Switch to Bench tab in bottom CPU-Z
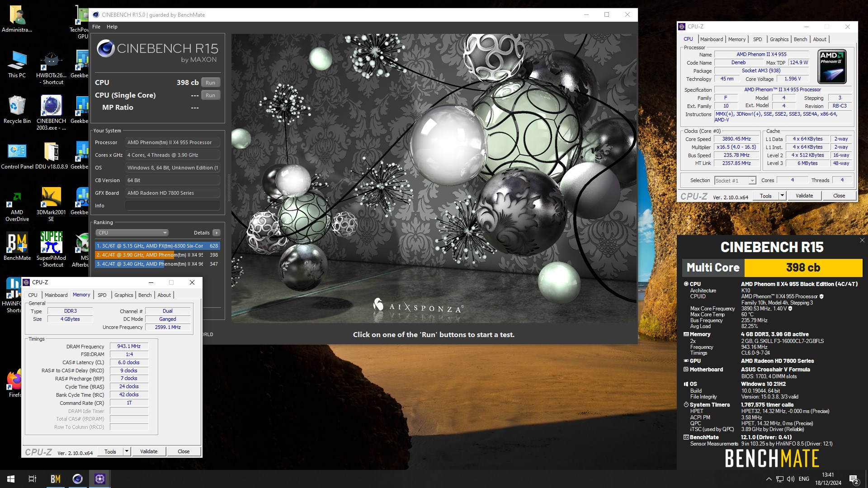The height and width of the screenshot is (488, 868). 145,295
